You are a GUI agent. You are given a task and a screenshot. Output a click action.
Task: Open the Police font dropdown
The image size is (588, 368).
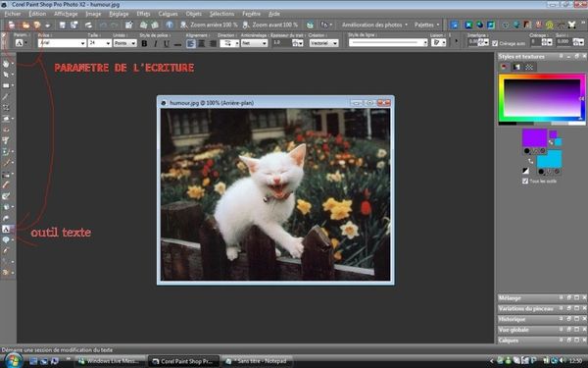coord(62,43)
